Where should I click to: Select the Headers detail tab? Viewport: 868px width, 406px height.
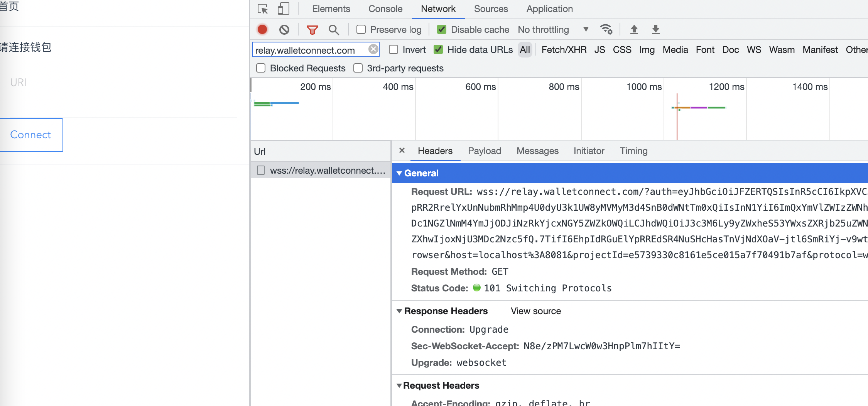(435, 151)
